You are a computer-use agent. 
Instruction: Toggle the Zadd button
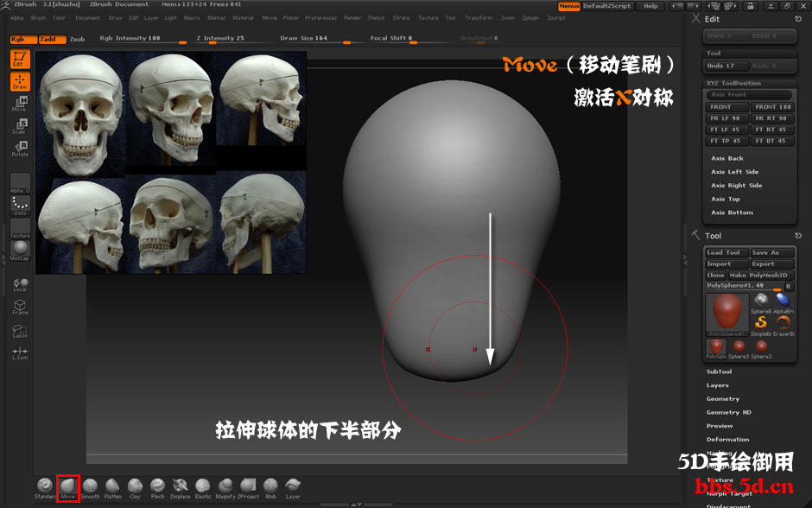pyautogui.click(x=53, y=40)
